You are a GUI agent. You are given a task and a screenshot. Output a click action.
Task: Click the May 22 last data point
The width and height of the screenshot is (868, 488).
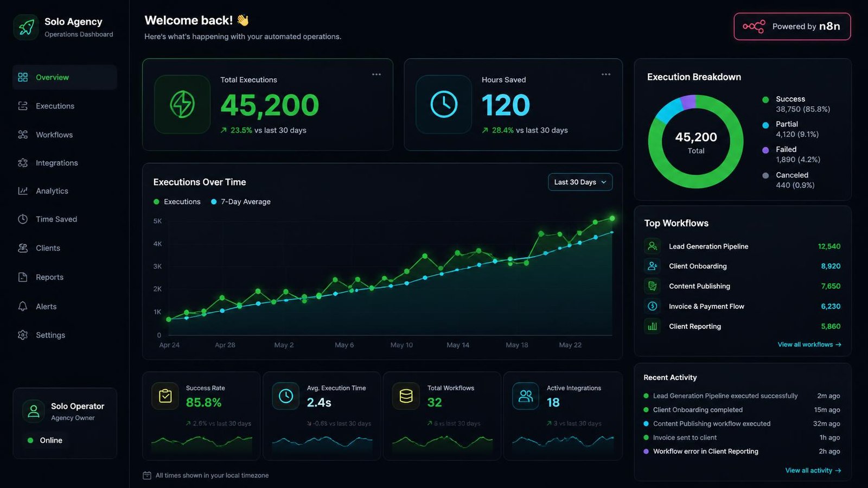pos(612,218)
